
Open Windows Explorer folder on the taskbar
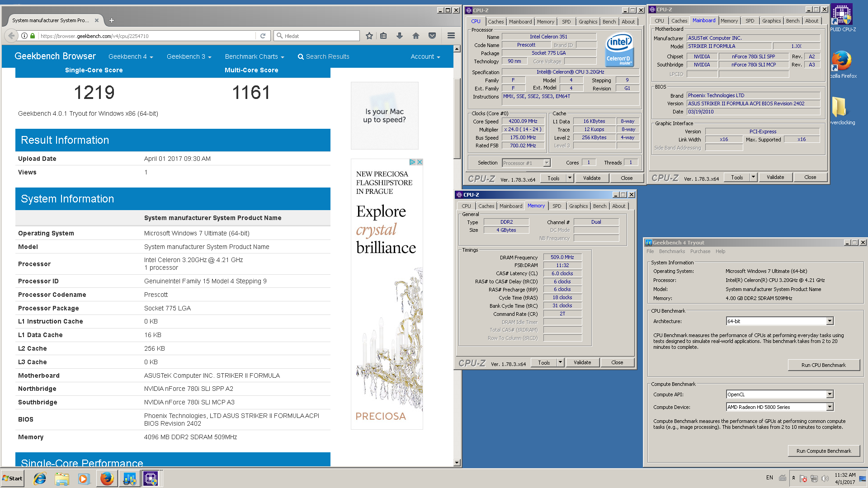click(x=62, y=479)
